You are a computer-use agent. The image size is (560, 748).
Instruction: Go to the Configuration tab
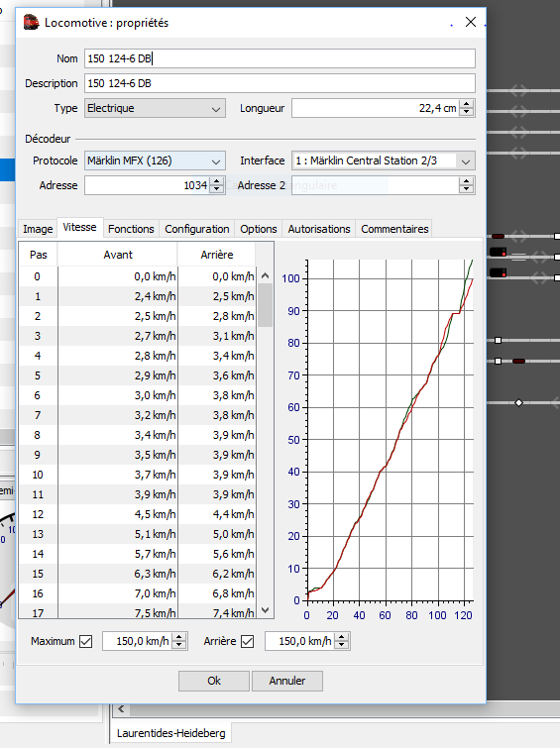coord(196,229)
